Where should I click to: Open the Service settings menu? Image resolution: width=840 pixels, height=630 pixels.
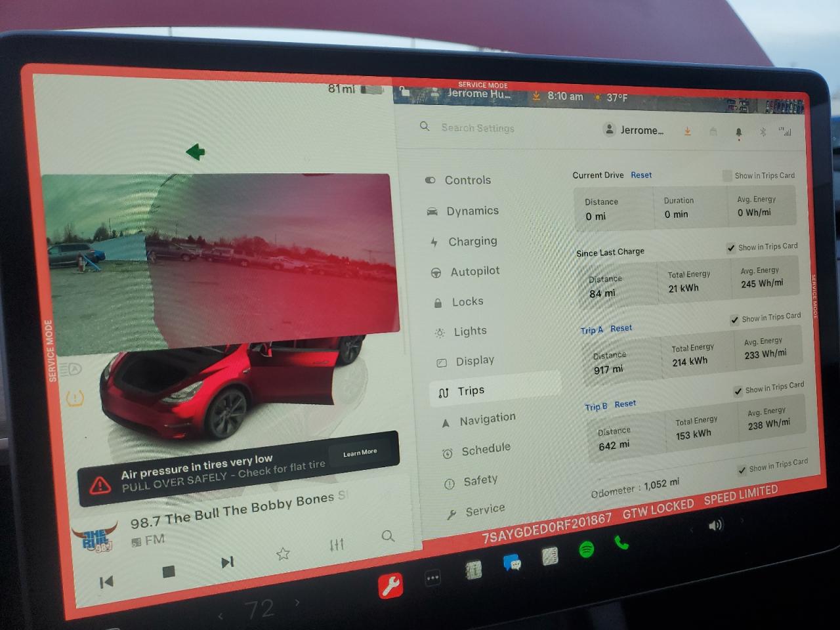click(476, 511)
